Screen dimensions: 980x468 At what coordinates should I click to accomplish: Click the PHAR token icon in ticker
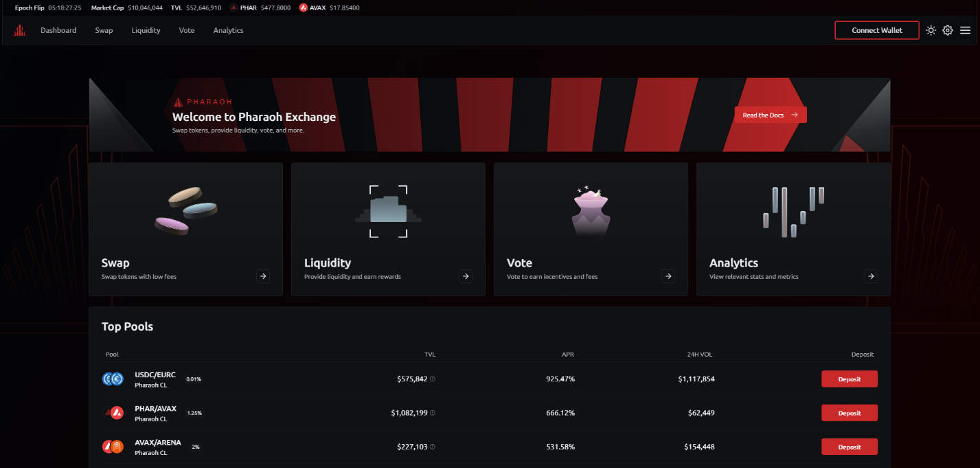tap(233, 8)
